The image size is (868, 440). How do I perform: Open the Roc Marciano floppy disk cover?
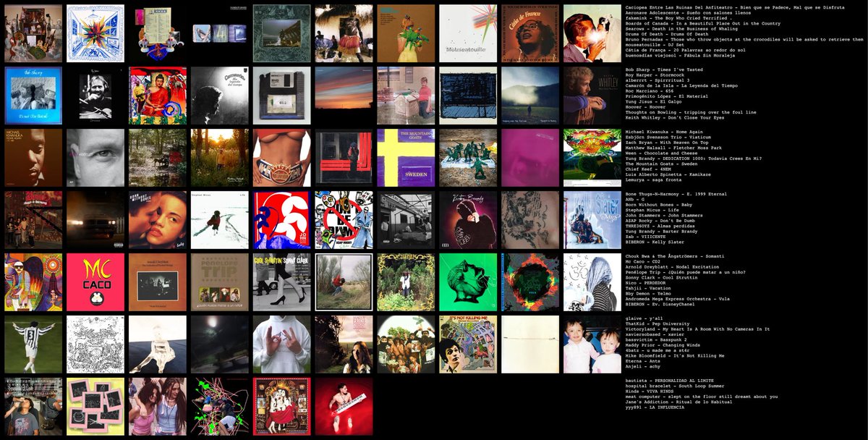click(281, 96)
